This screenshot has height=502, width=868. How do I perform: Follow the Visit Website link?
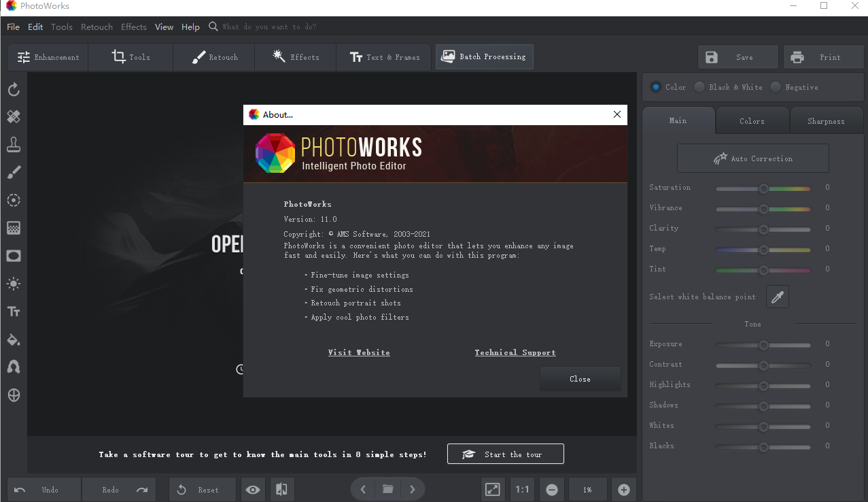(359, 352)
